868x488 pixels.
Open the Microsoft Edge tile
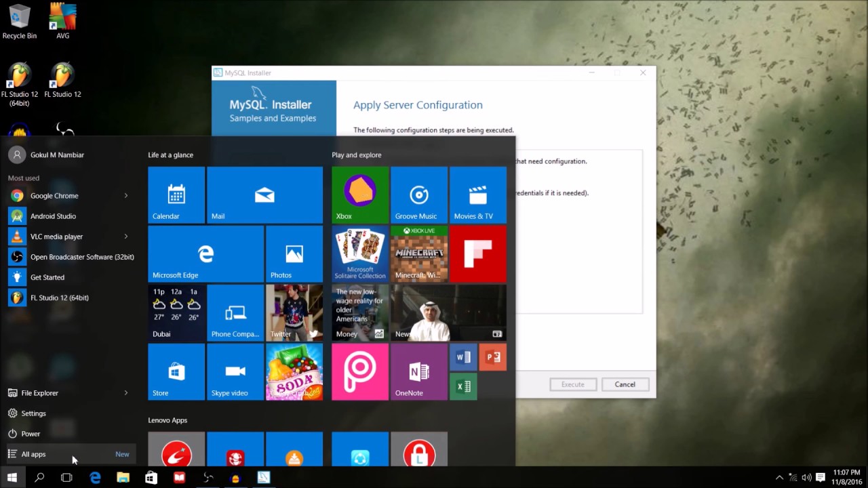click(205, 254)
